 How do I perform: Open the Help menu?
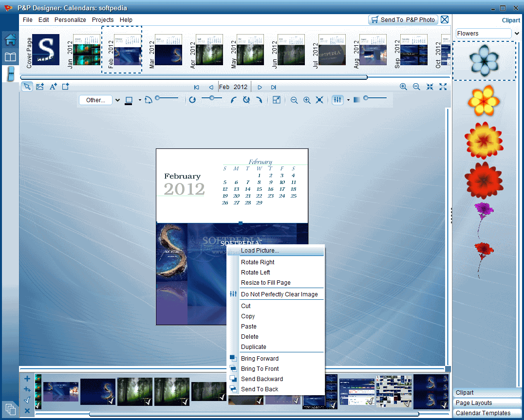click(126, 19)
